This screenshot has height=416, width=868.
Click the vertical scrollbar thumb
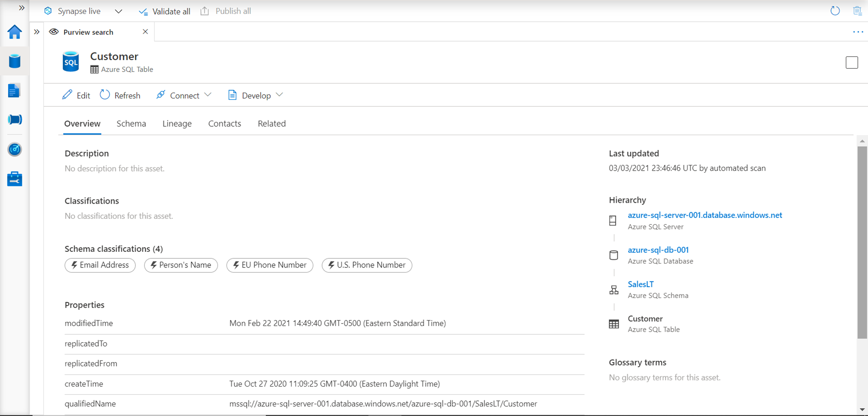pyautogui.click(x=862, y=242)
